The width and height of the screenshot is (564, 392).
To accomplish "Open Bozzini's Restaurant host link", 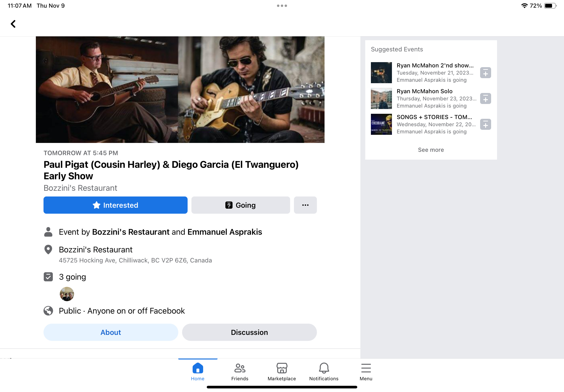I will (x=131, y=232).
